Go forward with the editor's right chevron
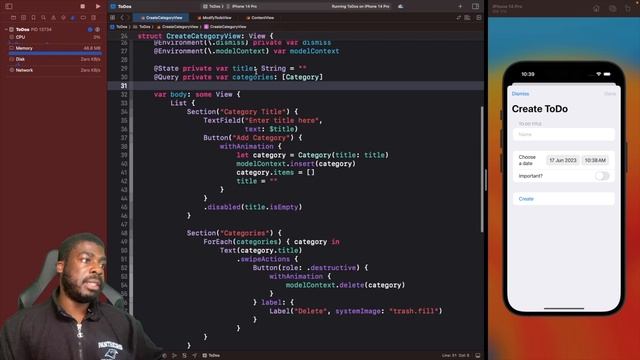 [x=128, y=18]
